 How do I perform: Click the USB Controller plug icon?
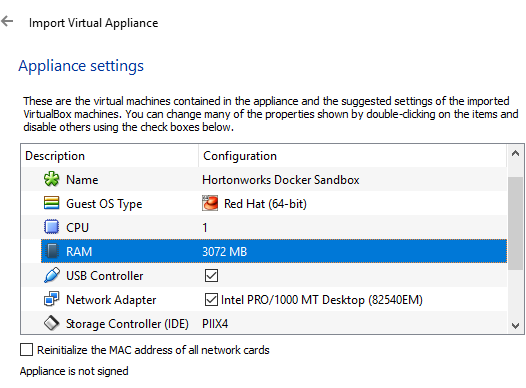52,275
